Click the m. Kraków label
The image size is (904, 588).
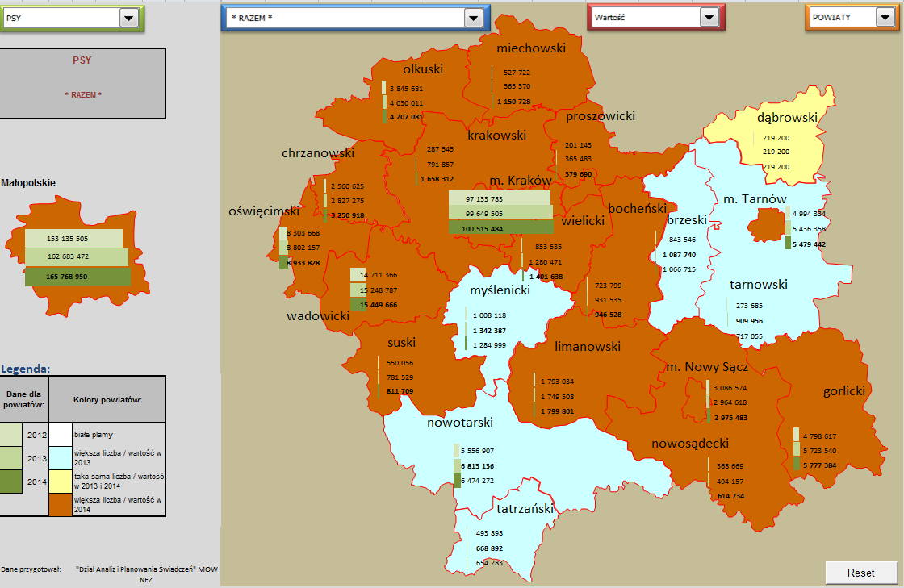coord(521,181)
